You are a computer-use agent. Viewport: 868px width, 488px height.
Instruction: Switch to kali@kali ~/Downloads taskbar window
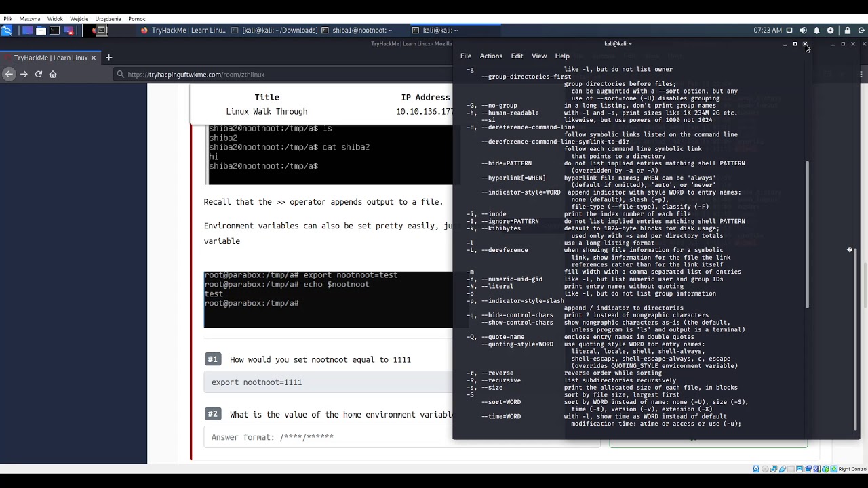275,30
